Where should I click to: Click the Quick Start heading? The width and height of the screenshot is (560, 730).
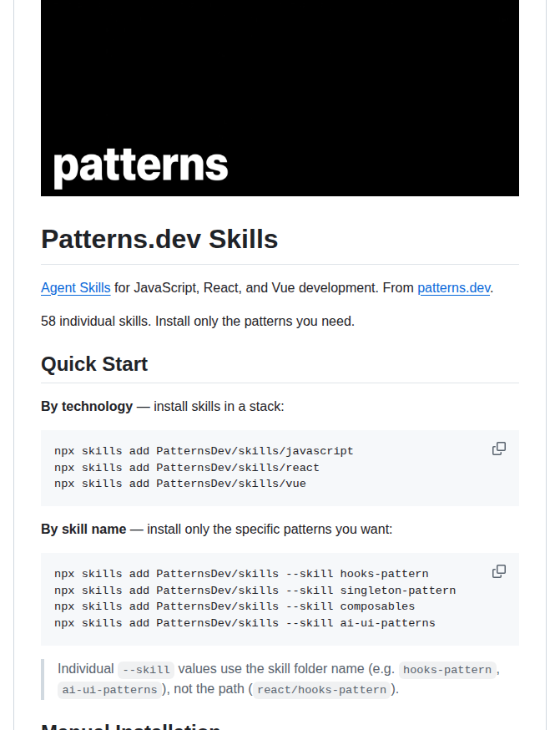pyautogui.click(x=94, y=364)
